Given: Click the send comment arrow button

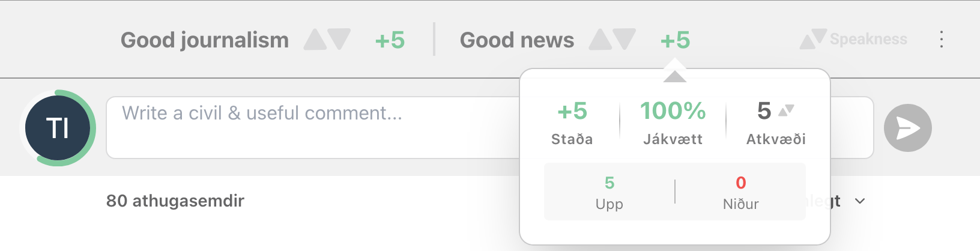Looking at the screenshot, I should [907, 128].
